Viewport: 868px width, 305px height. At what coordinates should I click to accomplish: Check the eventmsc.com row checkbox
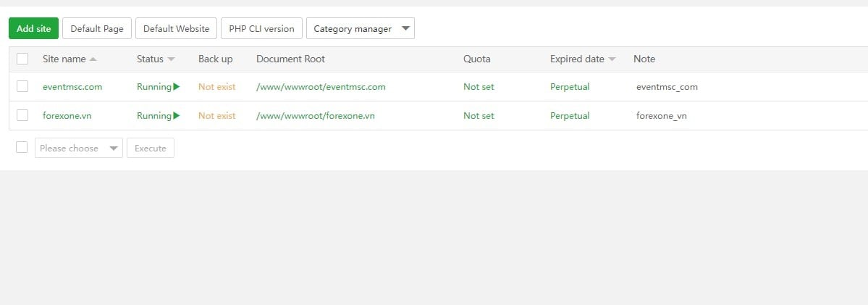[22, 86]
